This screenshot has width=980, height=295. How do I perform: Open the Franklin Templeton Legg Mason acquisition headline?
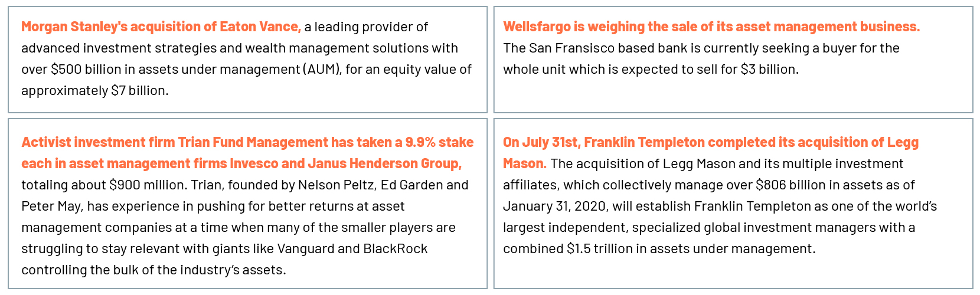(711, 153)
